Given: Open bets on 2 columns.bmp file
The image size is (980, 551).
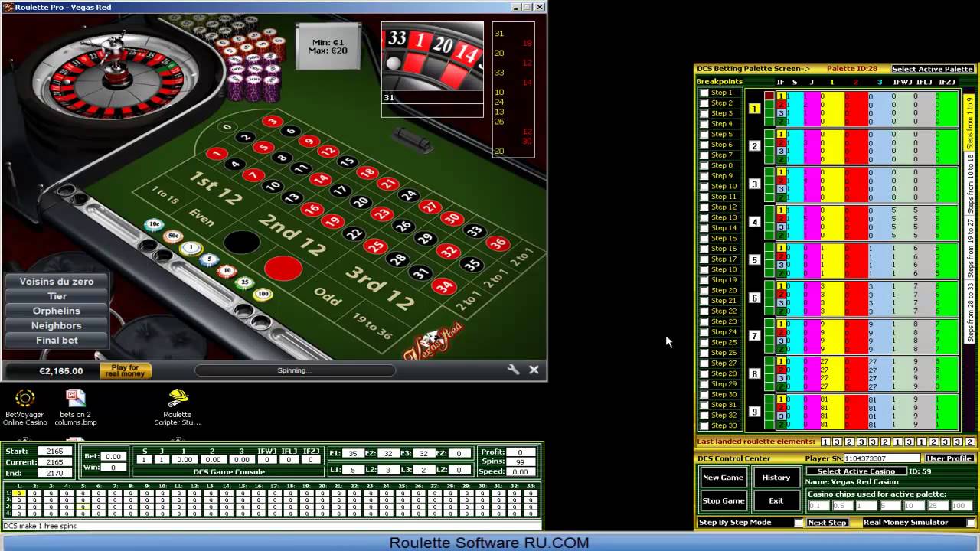Looking at the screenshot, I should pos(75,407).
